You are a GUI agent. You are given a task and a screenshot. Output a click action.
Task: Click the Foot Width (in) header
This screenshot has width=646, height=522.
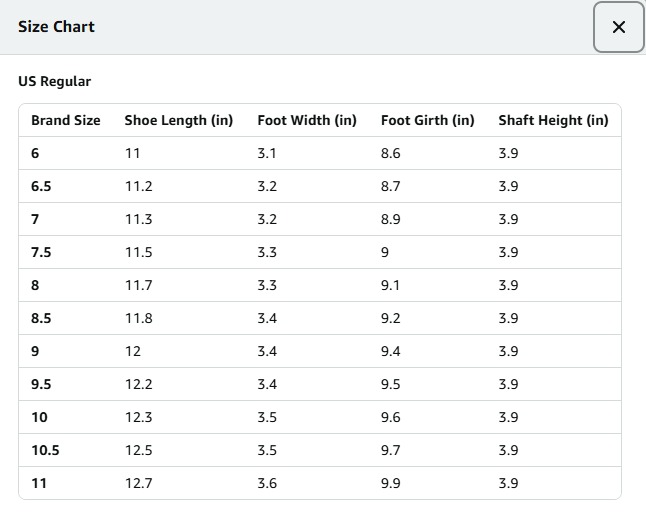(306, 120)
